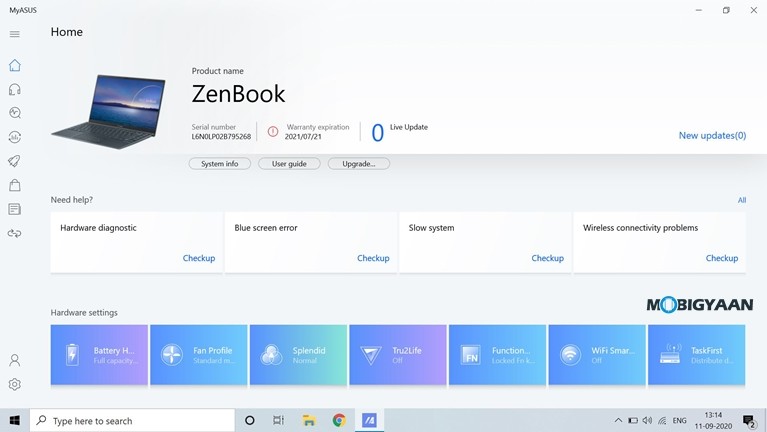Select the Home icon in sidebar
Screen dimensions: 767x432
click(15, 65)
